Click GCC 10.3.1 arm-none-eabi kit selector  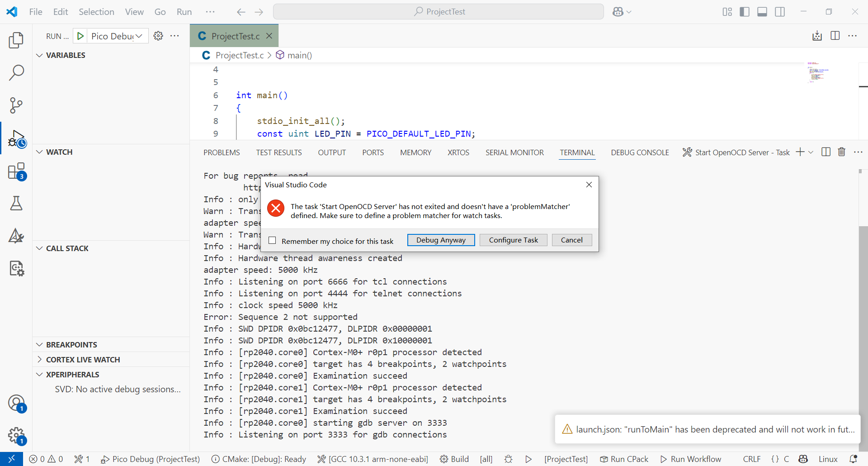pyautogui.click(x=373, y=459)
